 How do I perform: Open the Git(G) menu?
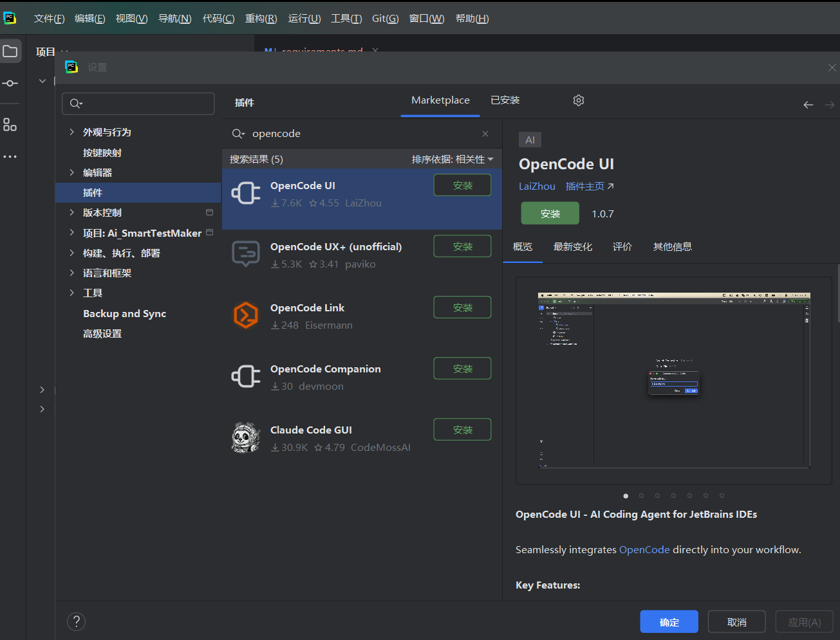pyautogui.click(x=386, y=19)
